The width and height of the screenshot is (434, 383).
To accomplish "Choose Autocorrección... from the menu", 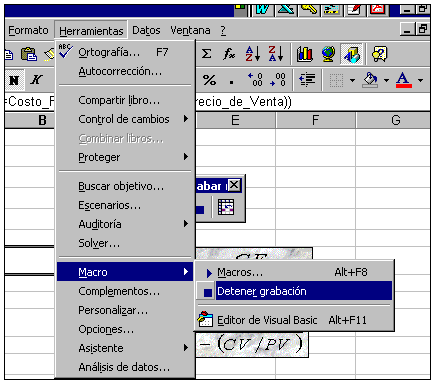I will 125,71.
